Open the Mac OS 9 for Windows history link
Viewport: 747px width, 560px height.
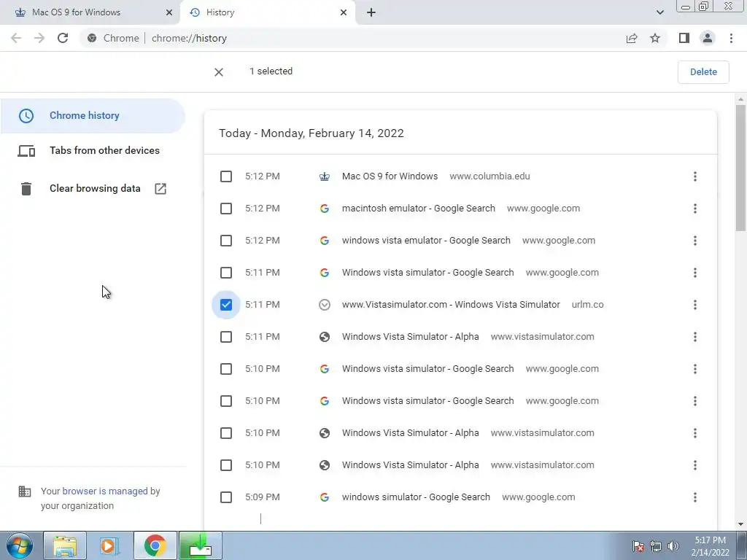click(390, 176)
